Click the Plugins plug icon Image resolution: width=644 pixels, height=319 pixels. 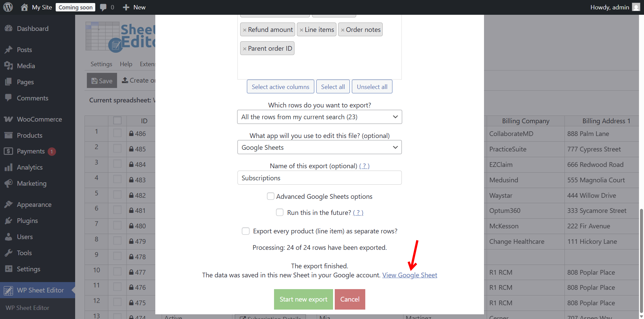[9, 221]
